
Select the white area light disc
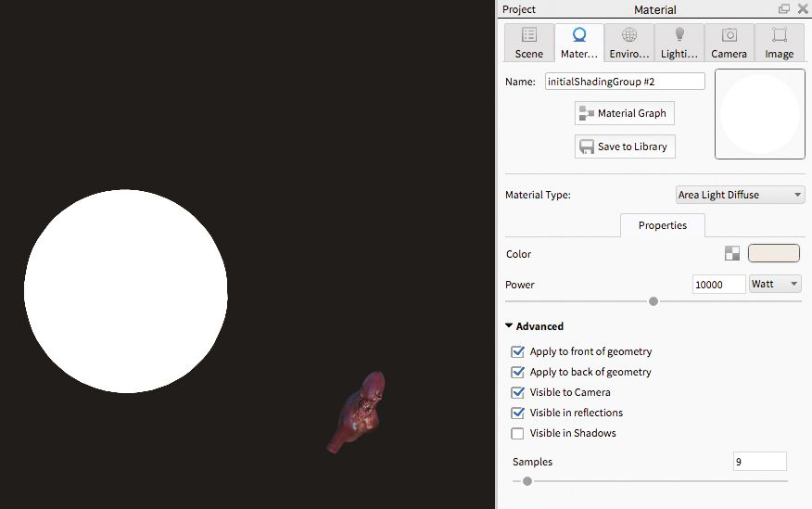pos(126,291)
